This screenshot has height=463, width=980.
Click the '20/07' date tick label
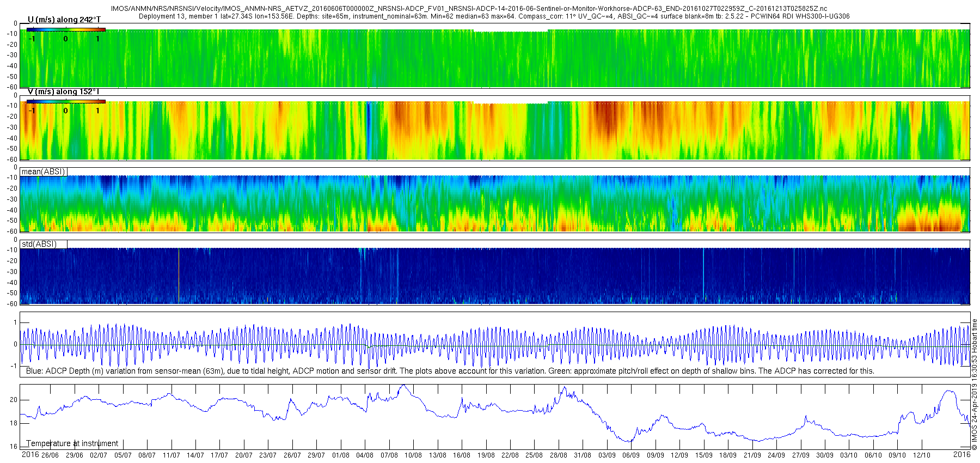click(x=244, y=455)
